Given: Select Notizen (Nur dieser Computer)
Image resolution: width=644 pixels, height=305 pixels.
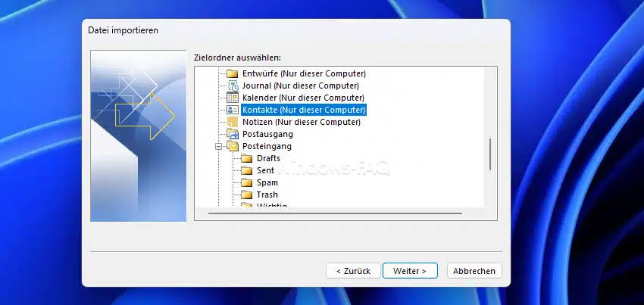Looking at the screenshot, I should click(302, 122).
